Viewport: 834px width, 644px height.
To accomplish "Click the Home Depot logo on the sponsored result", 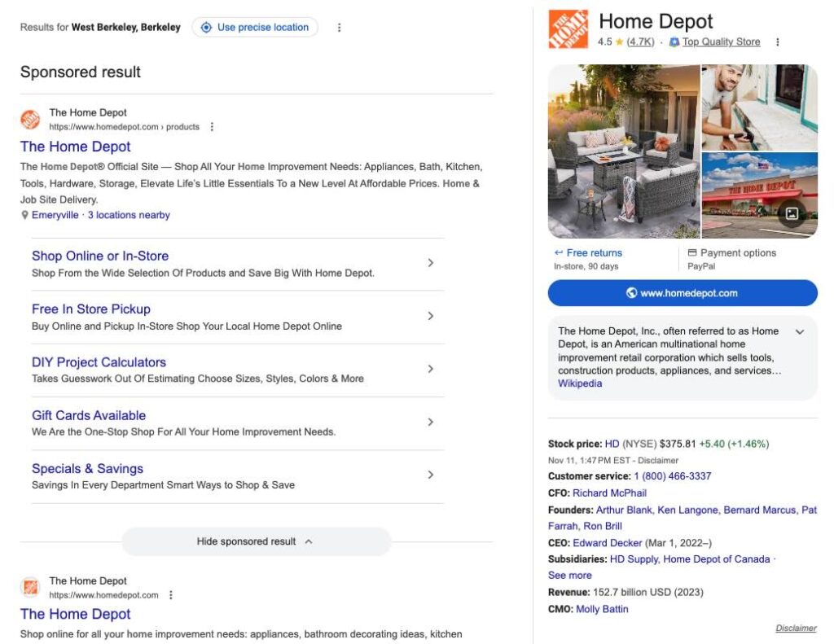I will tap(31, 119).
